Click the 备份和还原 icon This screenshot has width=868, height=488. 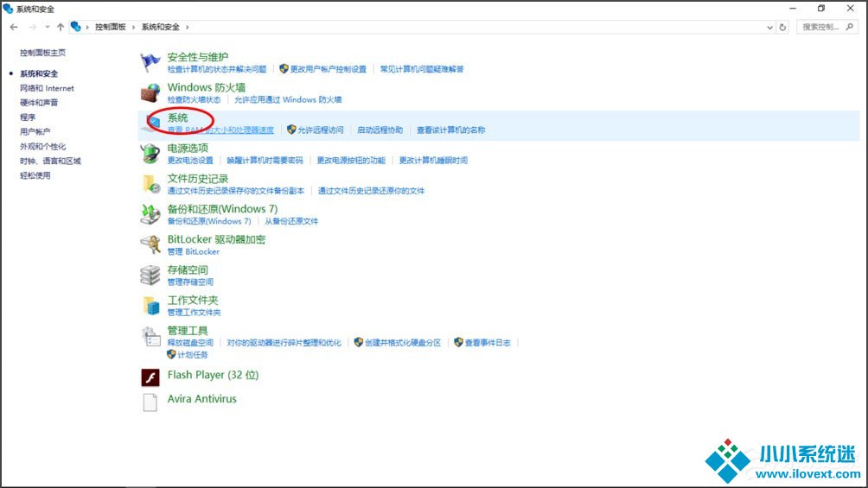tap(150, 214)
